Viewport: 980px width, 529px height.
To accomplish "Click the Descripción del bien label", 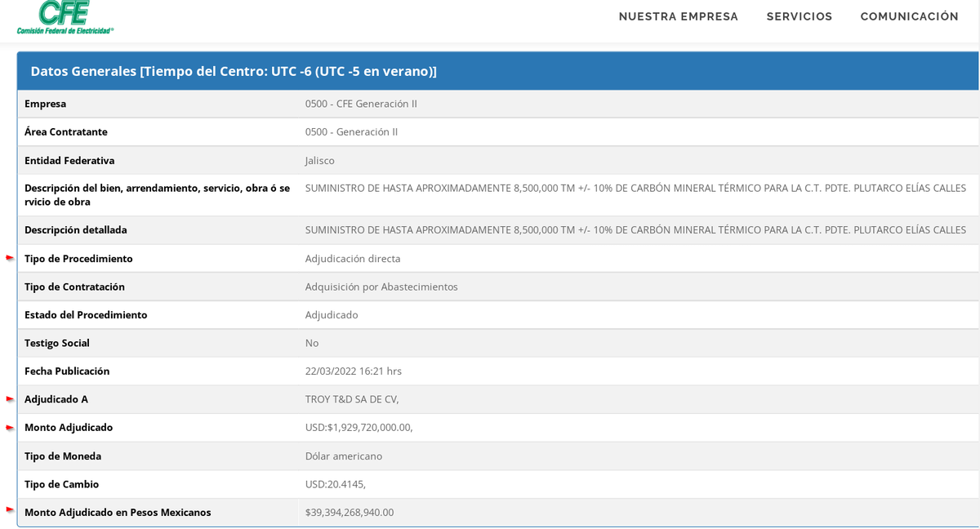I will pyautogui.click(x=157, y=194).
